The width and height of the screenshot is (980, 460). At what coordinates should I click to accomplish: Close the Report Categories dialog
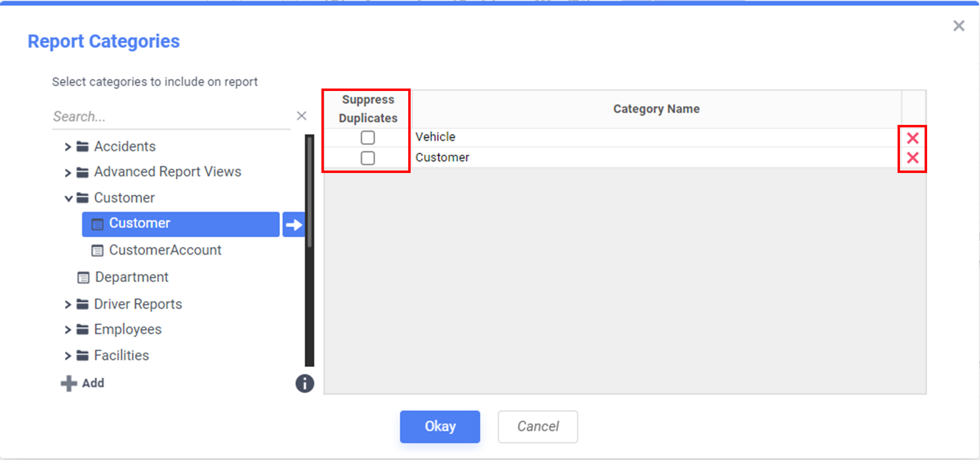click(x=959, y=26)
